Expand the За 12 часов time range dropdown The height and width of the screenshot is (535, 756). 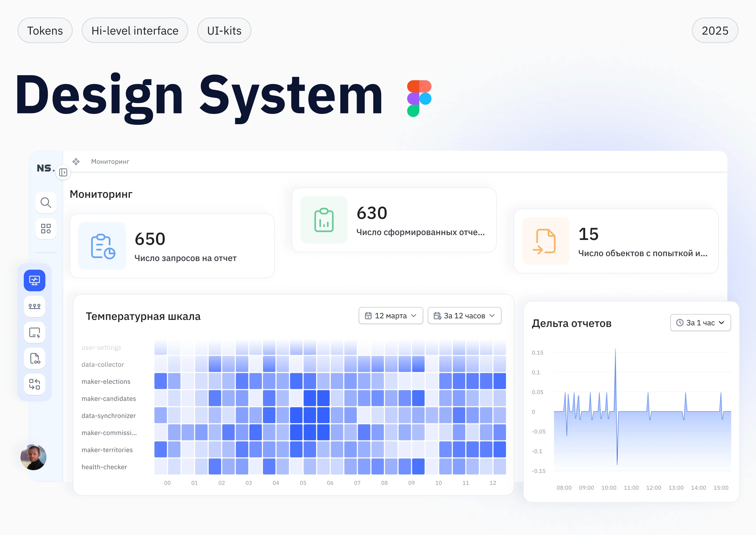(x=464, y=315)
